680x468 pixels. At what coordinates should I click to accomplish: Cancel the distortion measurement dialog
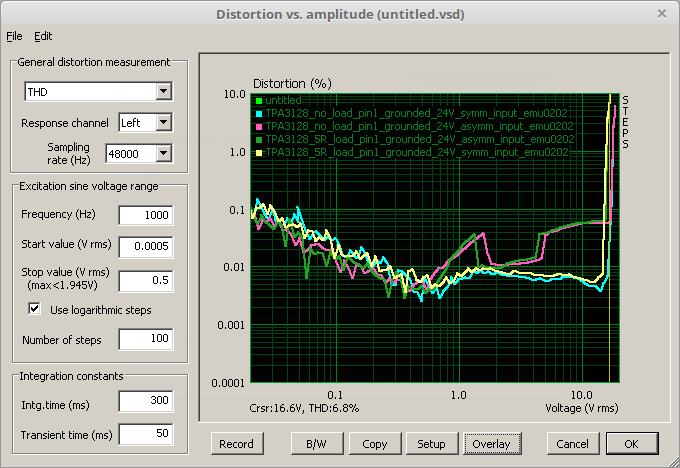pos(572,443)
